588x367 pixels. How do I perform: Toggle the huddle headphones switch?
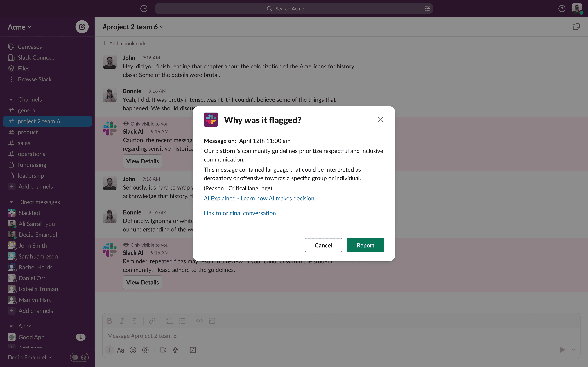[x=79, y=357]
